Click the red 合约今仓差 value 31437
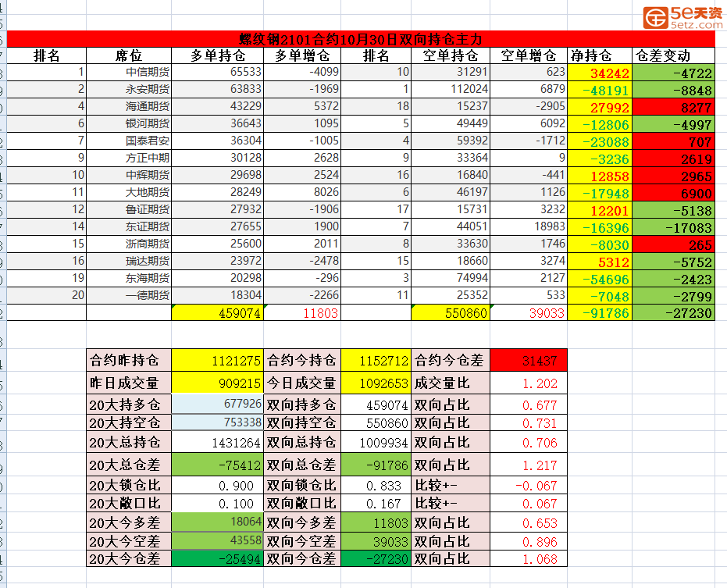Viewport: 727px width, 588px height. [x=529, y=361]
